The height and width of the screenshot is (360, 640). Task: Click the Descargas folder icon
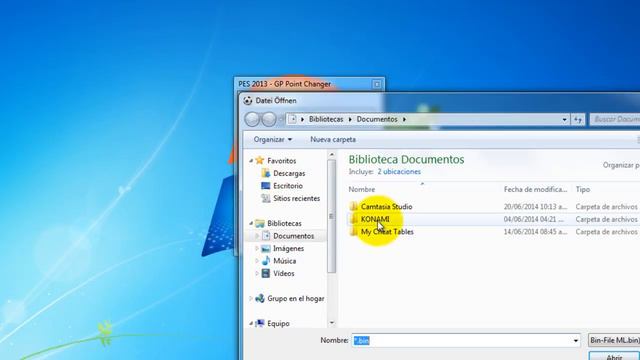click(x=266, y=173)
